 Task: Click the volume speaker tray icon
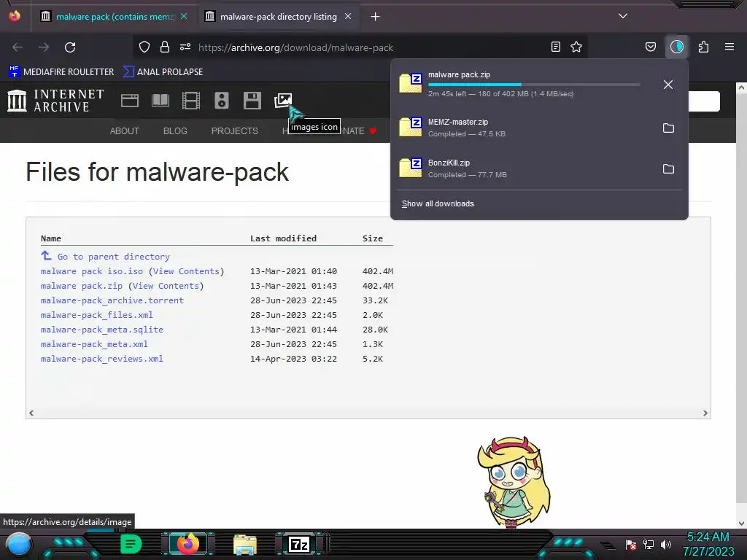click(665, 544)
